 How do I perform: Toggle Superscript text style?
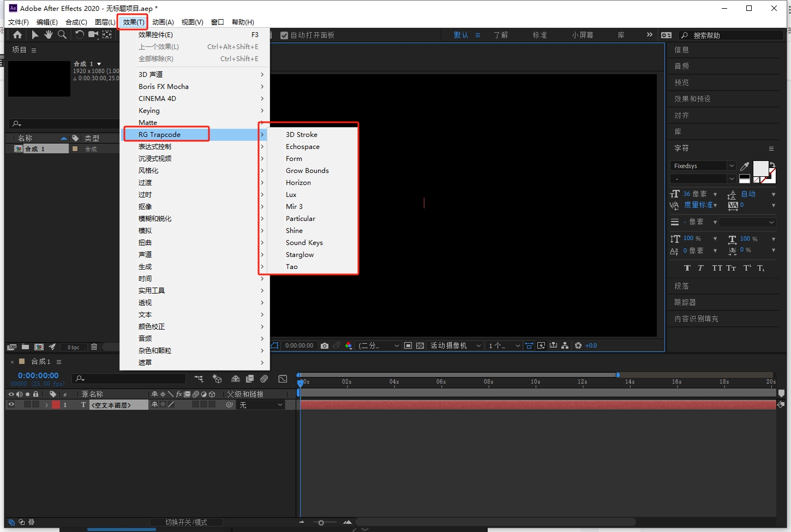tap(747, 268)
